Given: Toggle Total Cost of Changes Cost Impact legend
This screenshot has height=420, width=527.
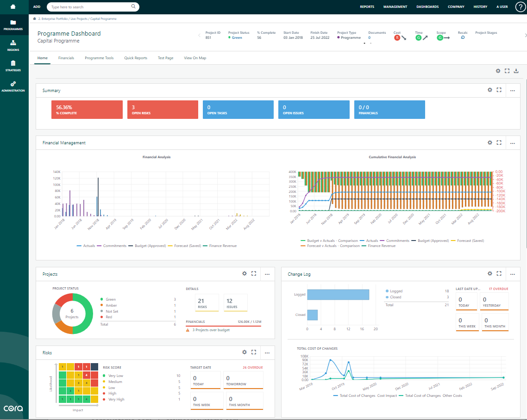Looking at the screenshot, I should coord(365,395).
